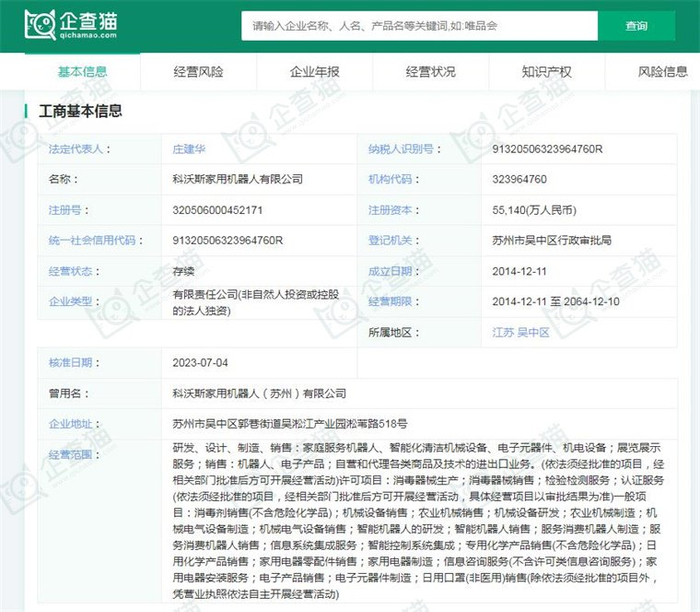Select approval date 2023-07-04
Image resolution: width=700 pixels, height=612 pixels.
tap(200, 363)
